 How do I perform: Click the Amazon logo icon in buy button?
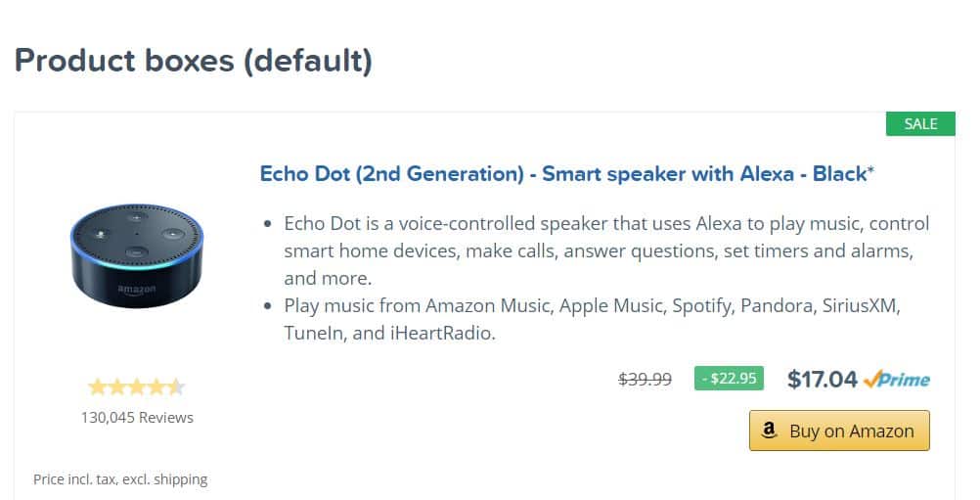(770, 430)
